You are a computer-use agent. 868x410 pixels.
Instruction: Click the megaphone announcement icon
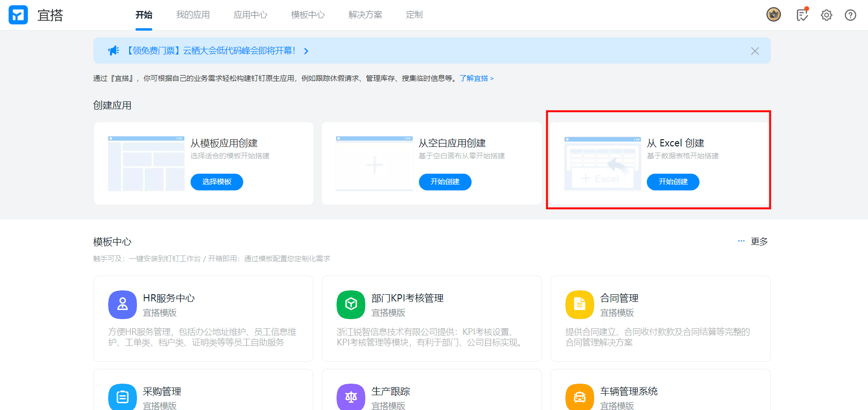pos(114,51)
